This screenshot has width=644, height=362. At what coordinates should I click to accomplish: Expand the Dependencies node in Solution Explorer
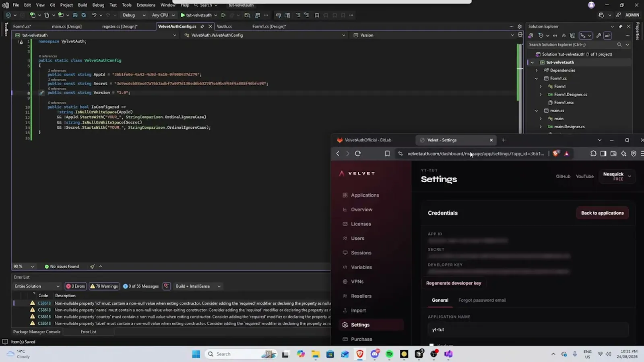point(537,70)
